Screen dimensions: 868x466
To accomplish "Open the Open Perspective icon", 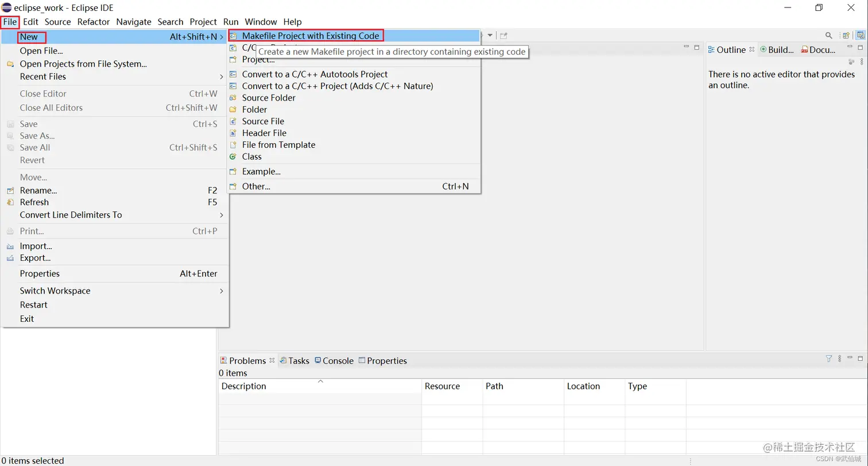I will [846, 36].
